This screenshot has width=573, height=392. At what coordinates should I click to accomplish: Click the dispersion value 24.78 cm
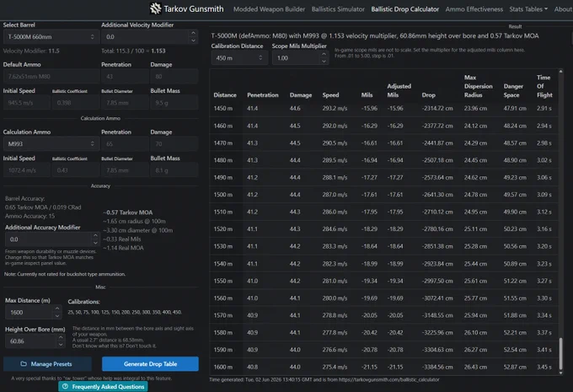click(x=475, y=195)
